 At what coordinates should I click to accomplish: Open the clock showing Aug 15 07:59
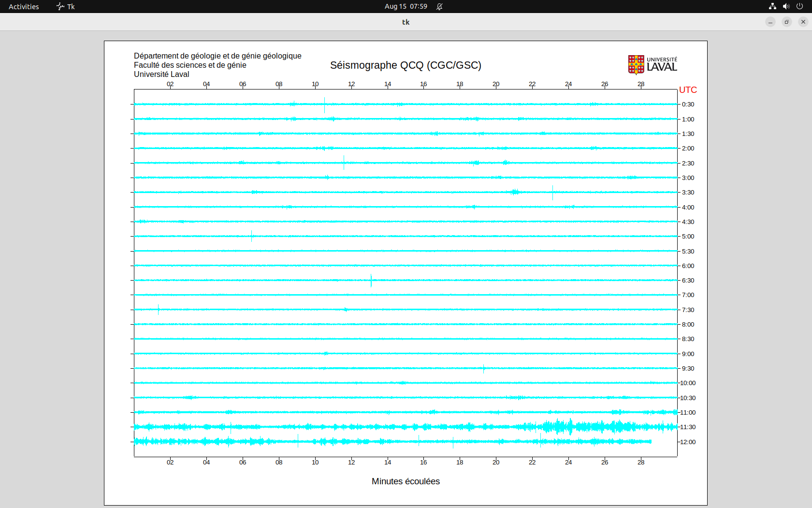[406, 6]
